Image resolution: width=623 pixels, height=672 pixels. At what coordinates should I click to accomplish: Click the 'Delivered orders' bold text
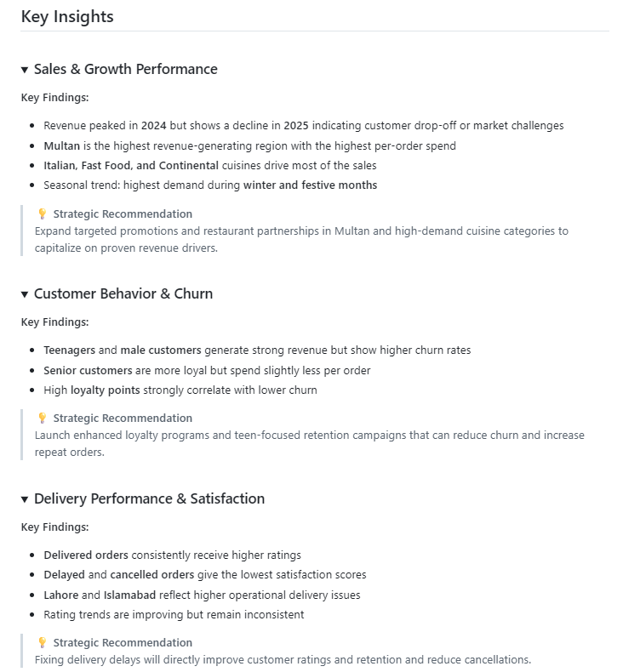(x=86, y=555)
